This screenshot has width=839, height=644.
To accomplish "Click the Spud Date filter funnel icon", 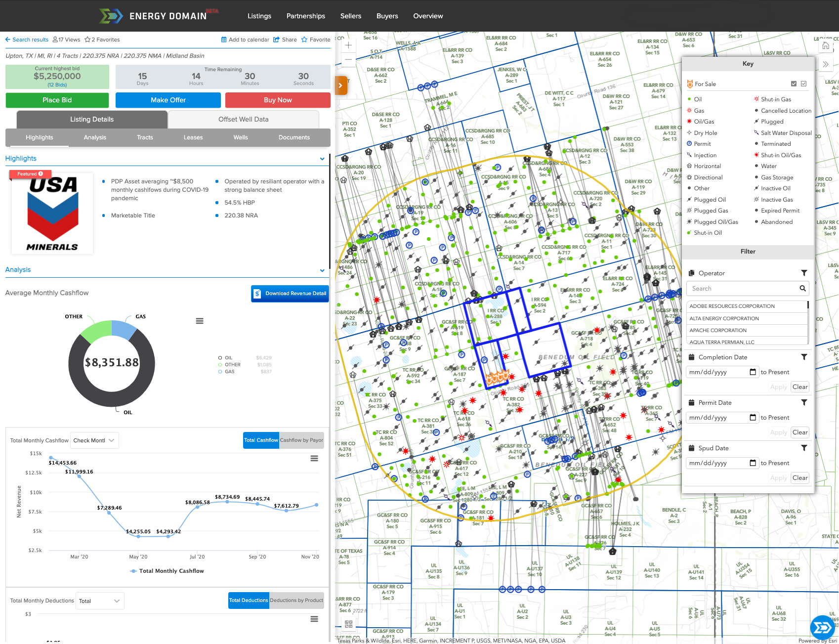I will pyautogui.click(x=804, y=448).
